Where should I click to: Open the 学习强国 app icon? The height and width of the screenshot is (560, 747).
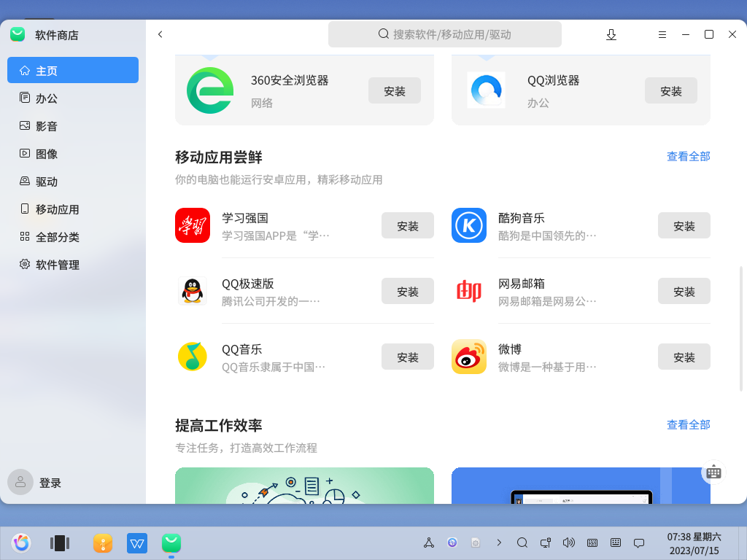[x=193, y=225]
